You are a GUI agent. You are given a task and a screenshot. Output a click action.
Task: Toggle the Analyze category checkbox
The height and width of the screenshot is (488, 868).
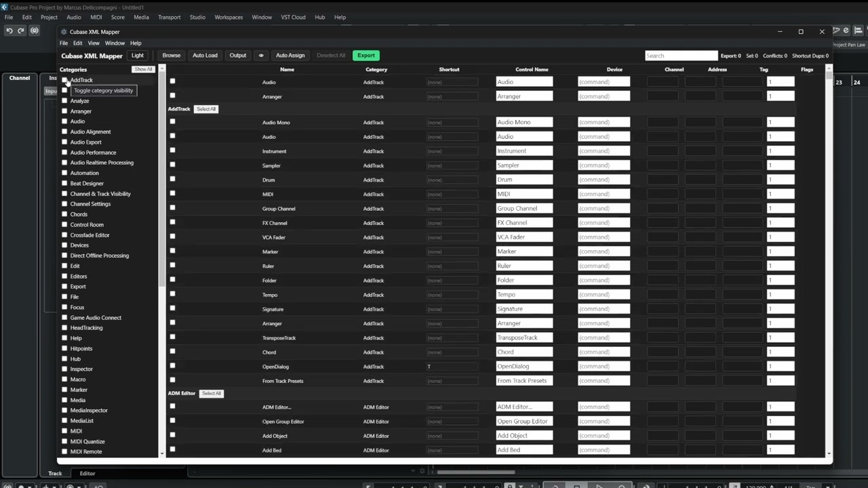tap(64, 100)
